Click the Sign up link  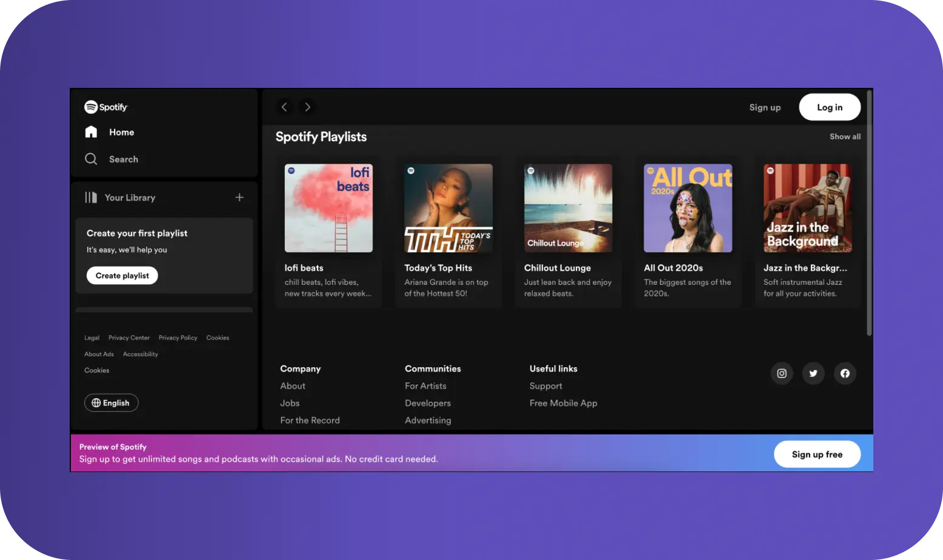765,107
